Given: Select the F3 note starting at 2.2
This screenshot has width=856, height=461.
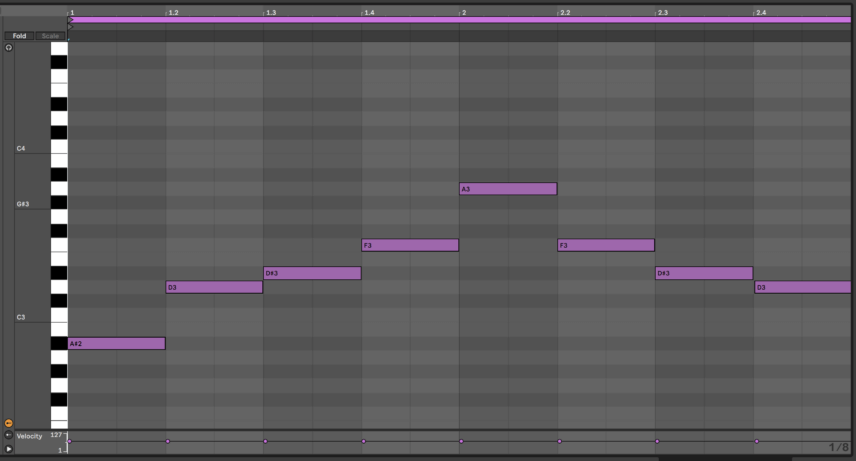Looking at the screenshot, I should (606, 245).
